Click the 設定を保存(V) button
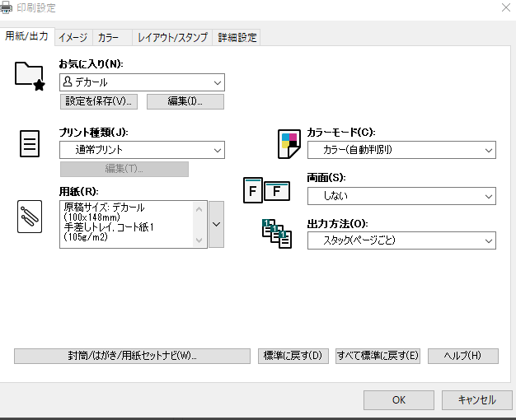Screen dimensions: 516x420 pos(99,101)
